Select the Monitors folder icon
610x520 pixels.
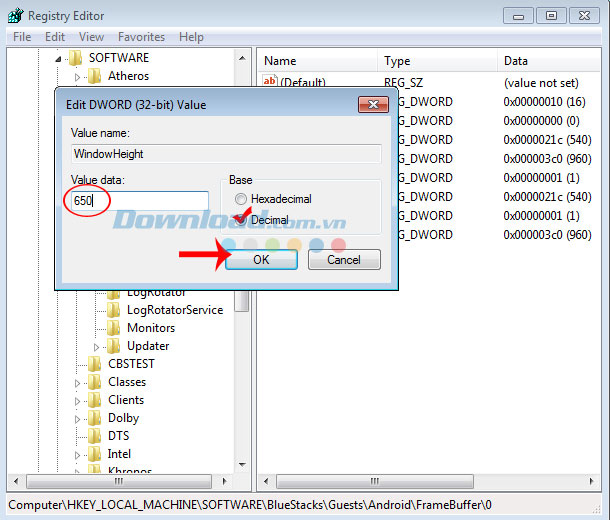tap(114, 328)
